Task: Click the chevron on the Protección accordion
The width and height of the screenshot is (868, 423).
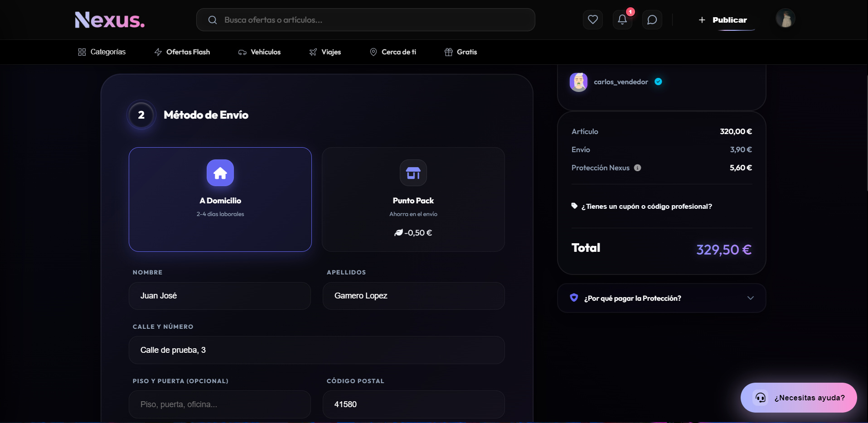Action: point(751,298)
